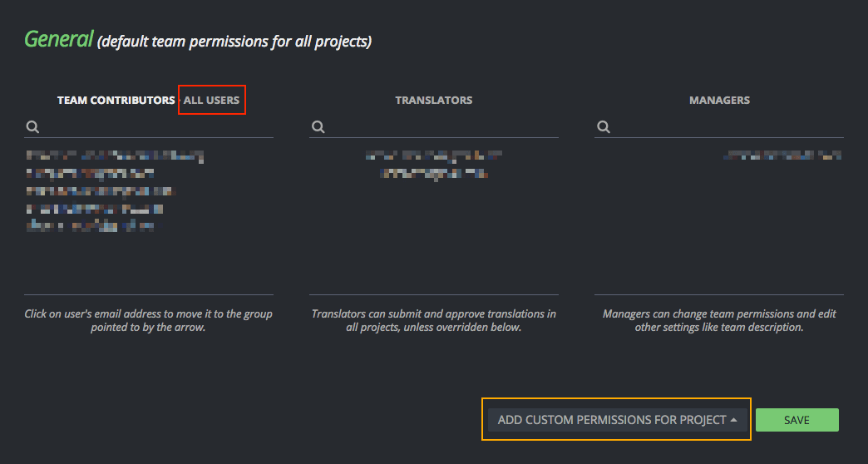Focus the Translators search input
868x464 pixels.
point(441,127)
